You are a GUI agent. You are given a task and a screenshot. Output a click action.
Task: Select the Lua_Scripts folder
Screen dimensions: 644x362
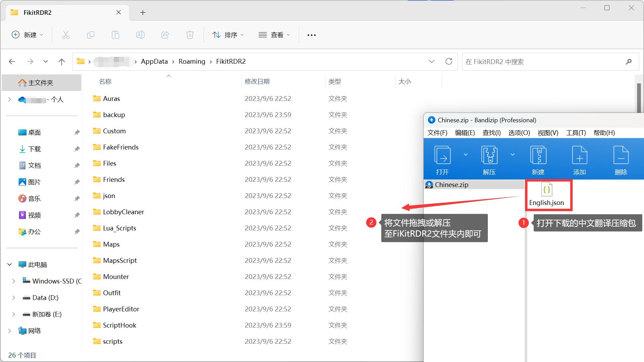click(119, 228)
